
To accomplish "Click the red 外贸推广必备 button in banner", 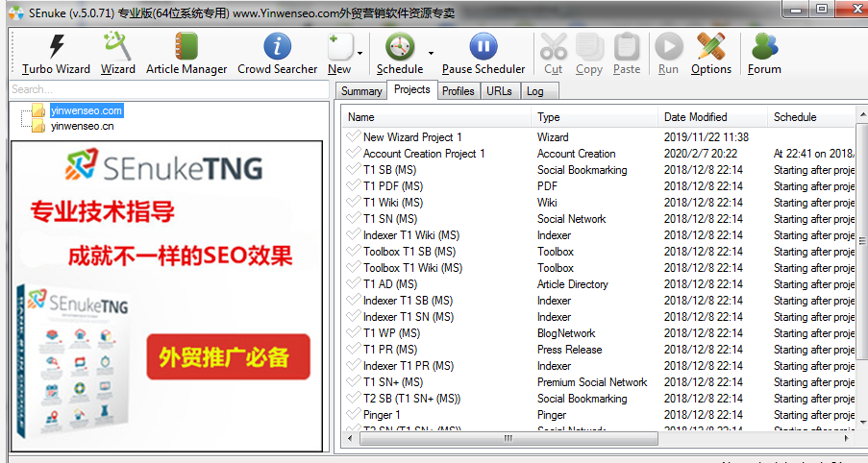I will tap(228, 356).
